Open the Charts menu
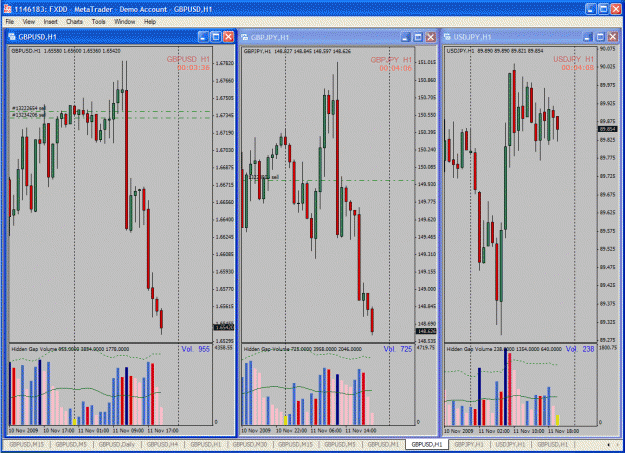The height and width of the screenshot is (453, 625). click(x=74, y=22)
